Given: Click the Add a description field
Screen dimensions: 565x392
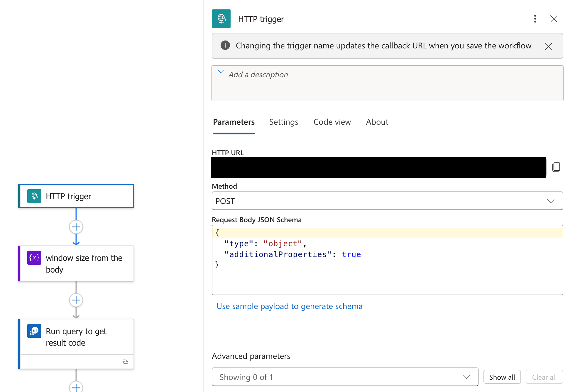Looking at the screenshot, I should coord(387,83).
